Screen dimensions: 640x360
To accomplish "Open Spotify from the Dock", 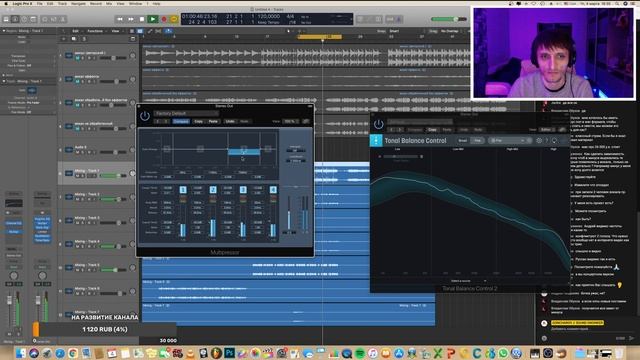I will [x=360, y=353].
